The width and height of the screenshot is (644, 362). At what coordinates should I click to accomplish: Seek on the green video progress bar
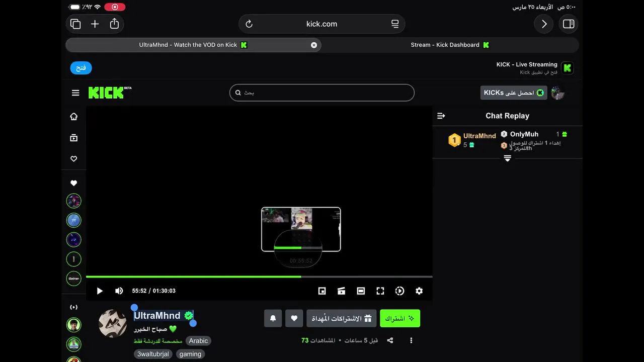point(259,277)
